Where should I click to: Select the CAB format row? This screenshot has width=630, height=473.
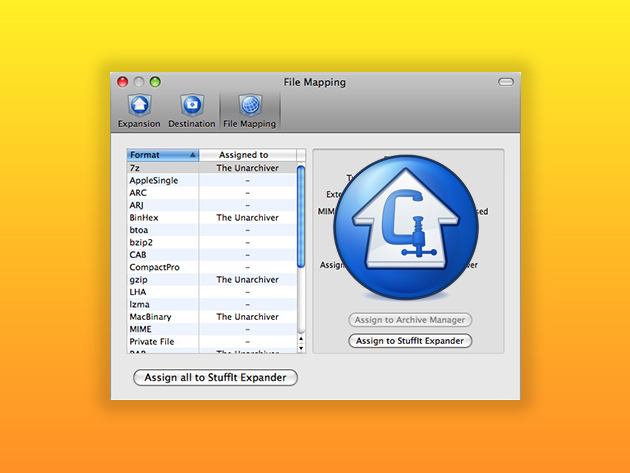coord(212,255)
